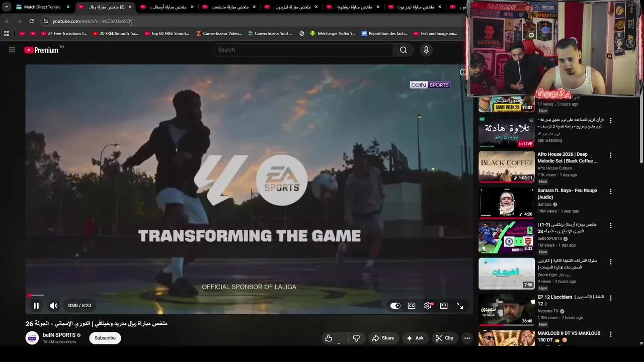
Task: Toggle autoplay switch in the player
Action: point(395,305)
